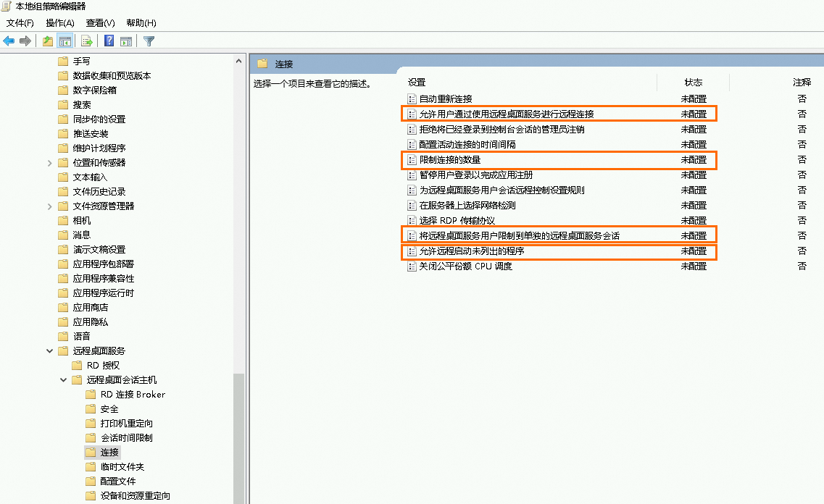Click the folder icon of 搜索
Viewport: 824px width, 504px height.
point(63,105)
